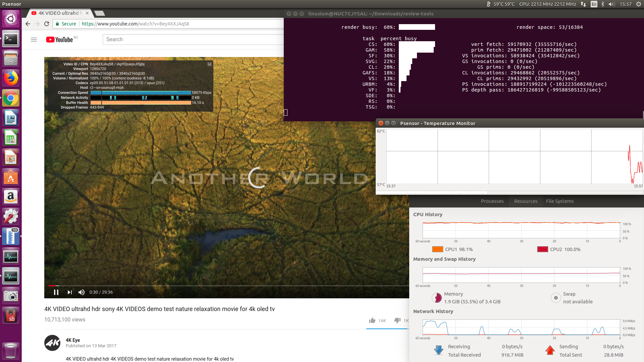
Task: Open Screenshot camera launcher icon
Action: 11,296
